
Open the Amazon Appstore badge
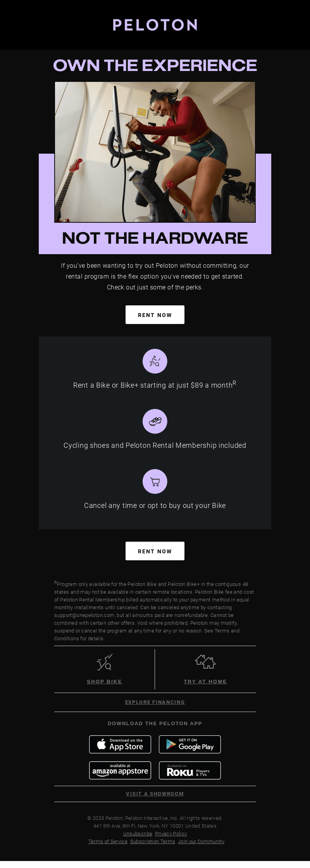pyautogui.click(x=120, y=770)
